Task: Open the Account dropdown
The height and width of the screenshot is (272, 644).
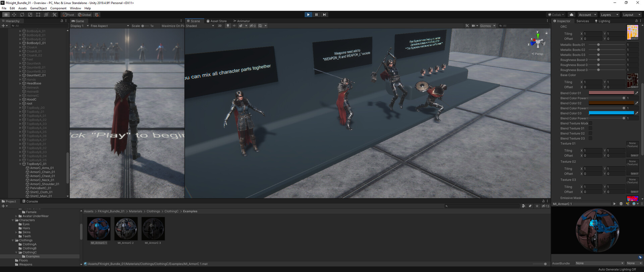Action: point(587,15)
